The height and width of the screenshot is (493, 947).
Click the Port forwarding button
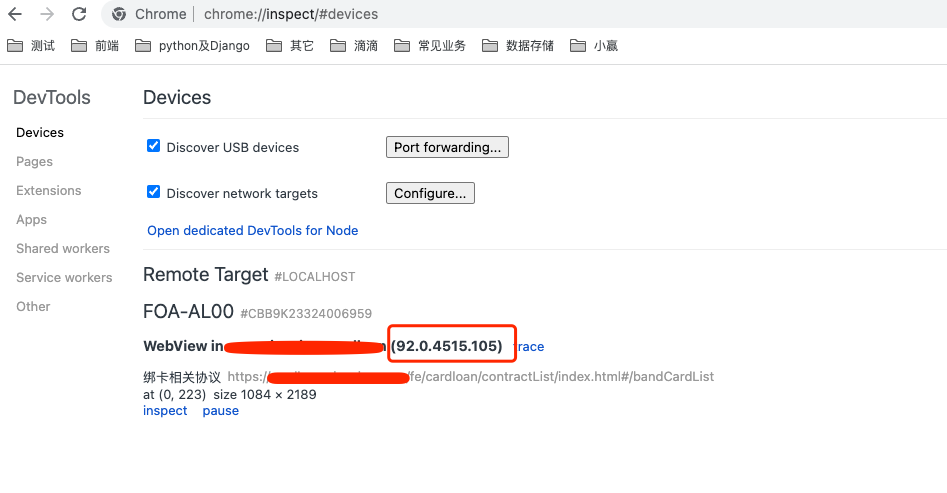point(447,147)
